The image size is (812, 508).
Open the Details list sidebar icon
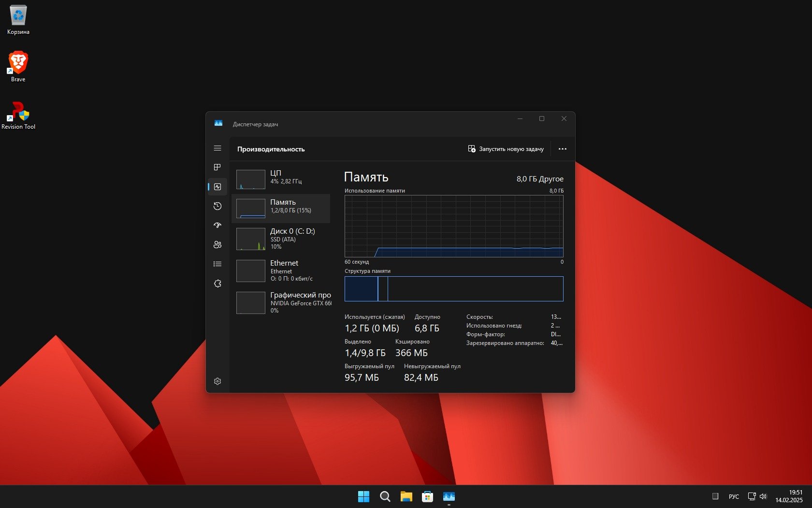tap(217, 264)
